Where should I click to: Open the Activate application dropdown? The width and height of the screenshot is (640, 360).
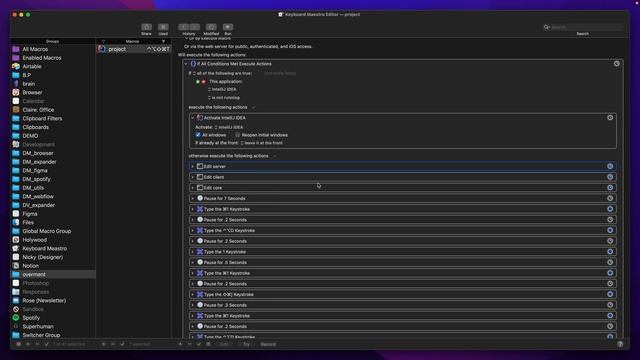(229, 127)
